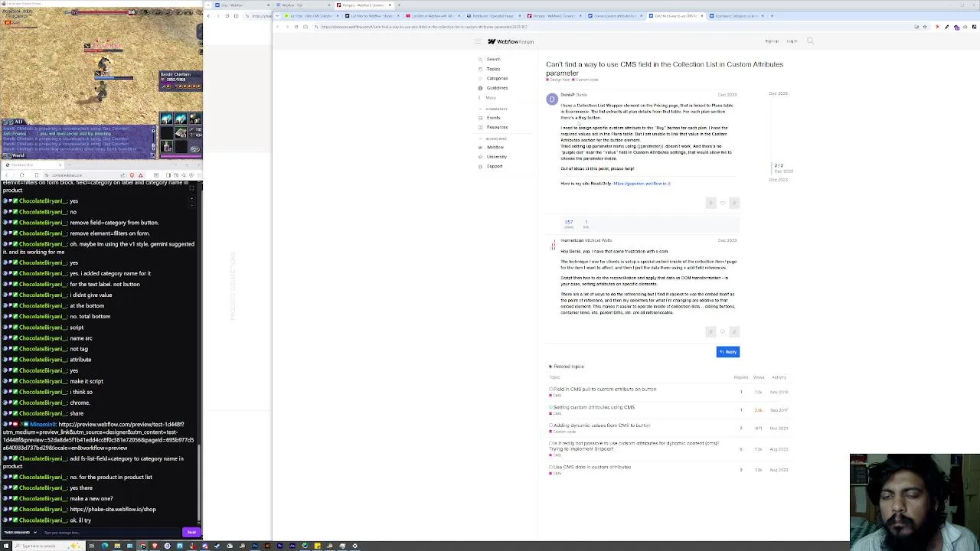The image size is (980, 551).
Task: Click the new tab plus button
Action: (772, 15)
